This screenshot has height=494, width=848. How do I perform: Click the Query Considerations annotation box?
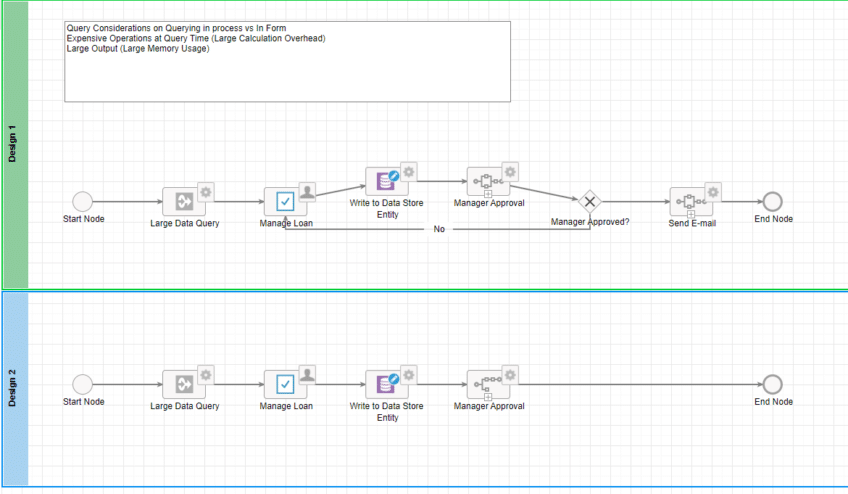pyautogui.click(x=287, y=62)
